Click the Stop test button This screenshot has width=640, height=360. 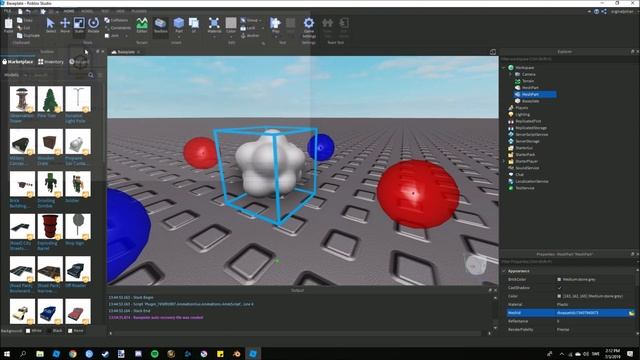point(290,25)
